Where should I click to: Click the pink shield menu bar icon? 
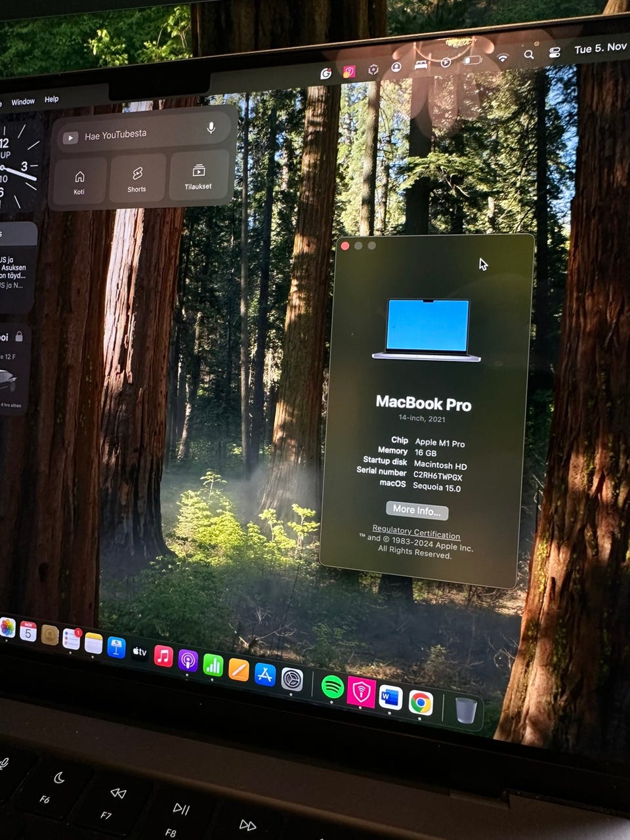coord(349,72)
